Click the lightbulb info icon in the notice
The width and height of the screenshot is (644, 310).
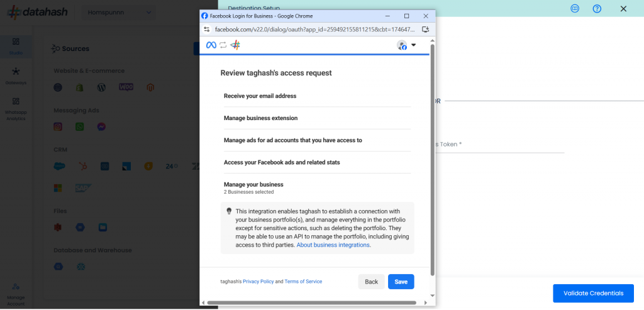(229, 211)
